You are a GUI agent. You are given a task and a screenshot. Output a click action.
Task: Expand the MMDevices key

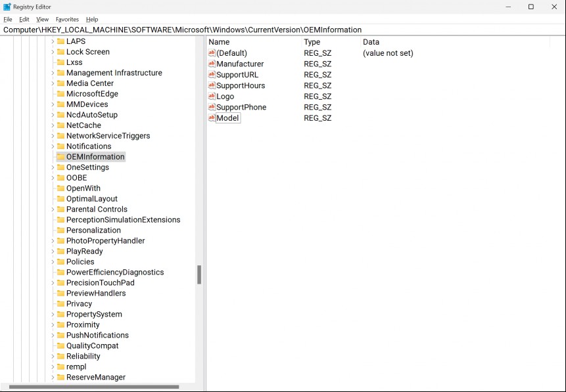click(x=53, y=104)
